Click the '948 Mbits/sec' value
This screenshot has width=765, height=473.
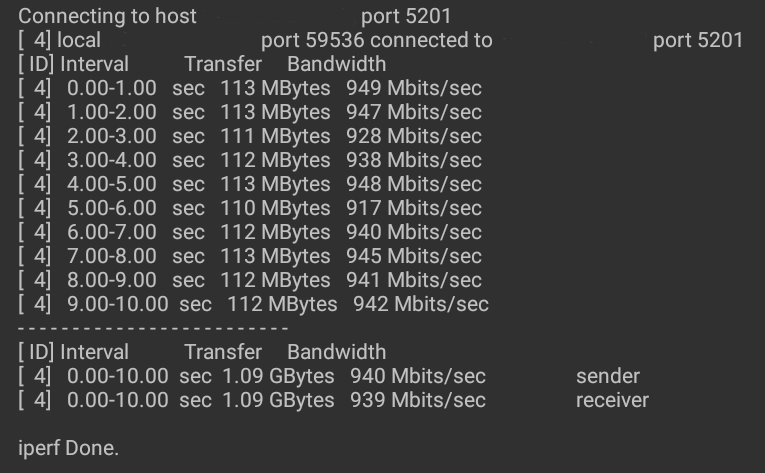coord(414,184)
